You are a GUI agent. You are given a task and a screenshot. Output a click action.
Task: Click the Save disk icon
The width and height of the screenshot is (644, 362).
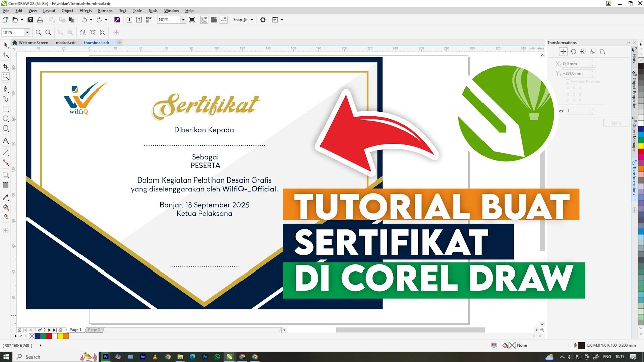30,20
